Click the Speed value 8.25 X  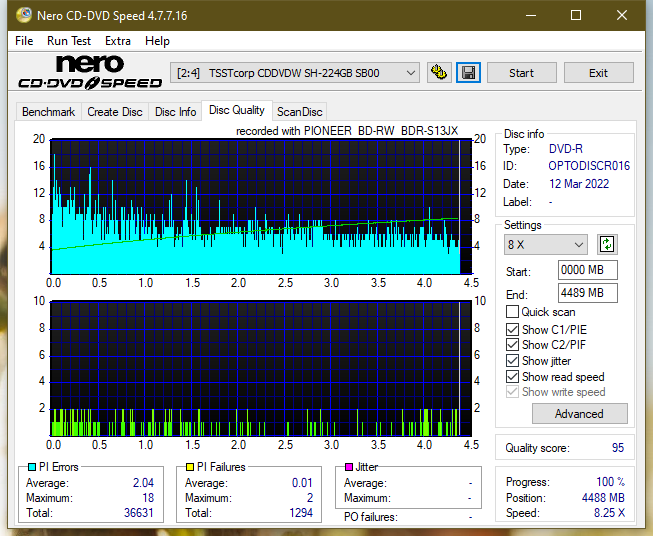click(x=609, y=513)
